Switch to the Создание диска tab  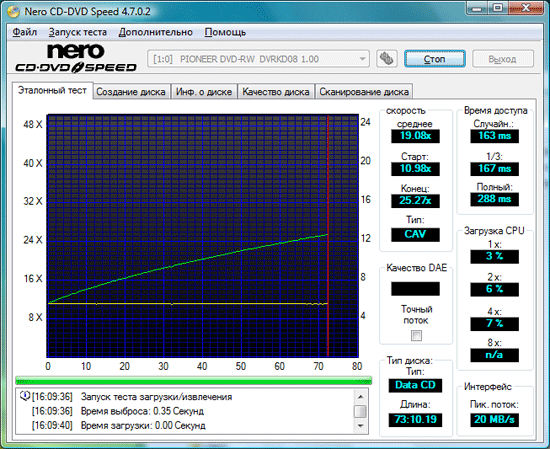point(131,92)
